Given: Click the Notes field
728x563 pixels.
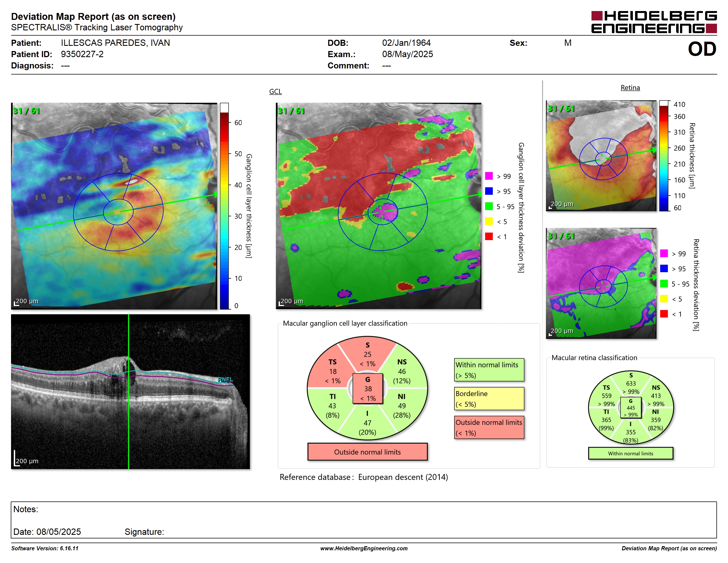Looking at the screenshot, I should pyautogui.click(x=364, y=520).
